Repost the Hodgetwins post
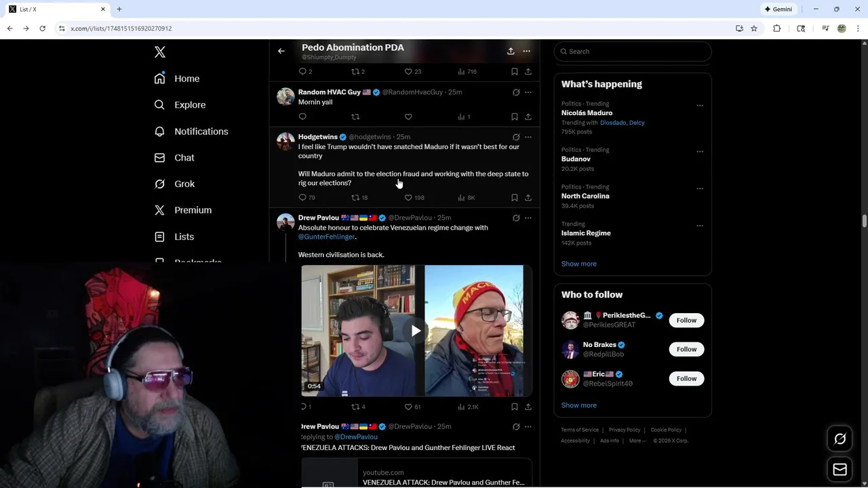The width and height of the screenshot is (868, 488). [x=359, y=198]
